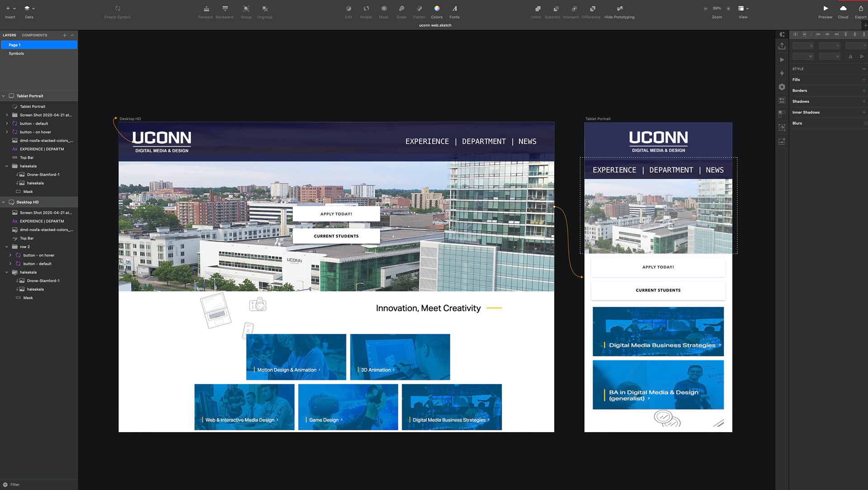Click the Group toolbar icon
868x490 pixels.
point(246,9)
